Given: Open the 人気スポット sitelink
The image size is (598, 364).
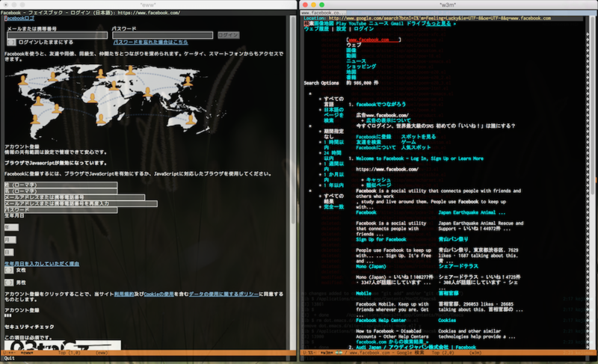Looking at the screenshot, I should 416,147.
